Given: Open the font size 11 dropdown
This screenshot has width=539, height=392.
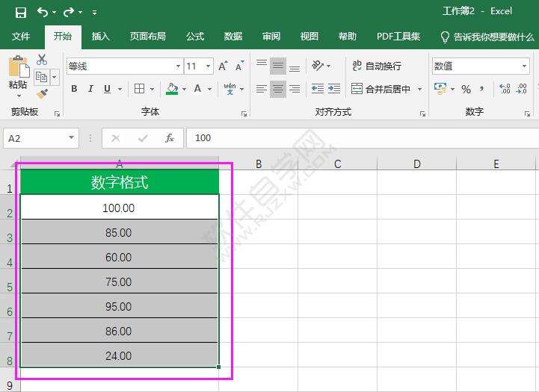Looking at the screenshot, I should (x=208, y=66).
